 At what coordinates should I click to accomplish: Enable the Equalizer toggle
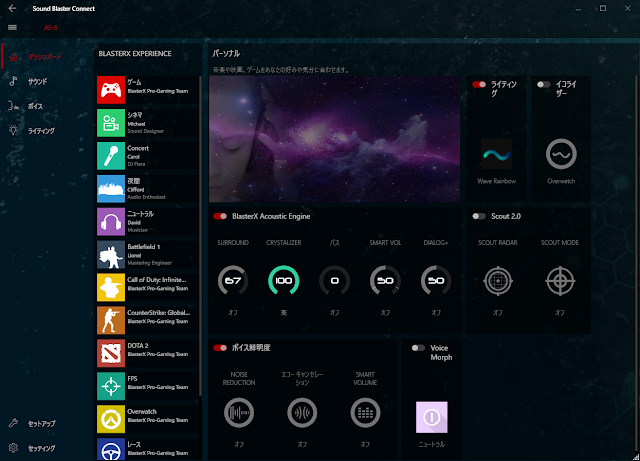(544, 85)
